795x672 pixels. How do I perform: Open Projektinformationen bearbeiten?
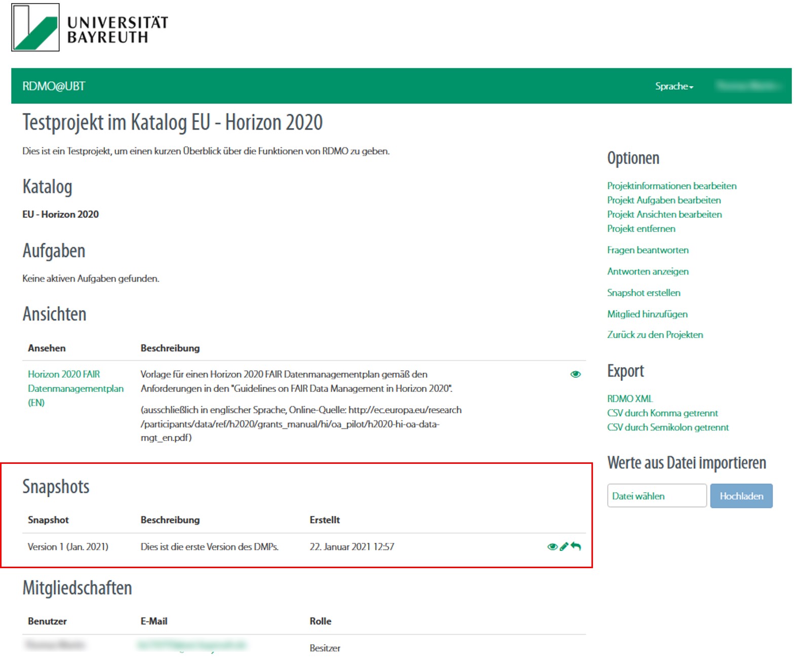[671, 186]
